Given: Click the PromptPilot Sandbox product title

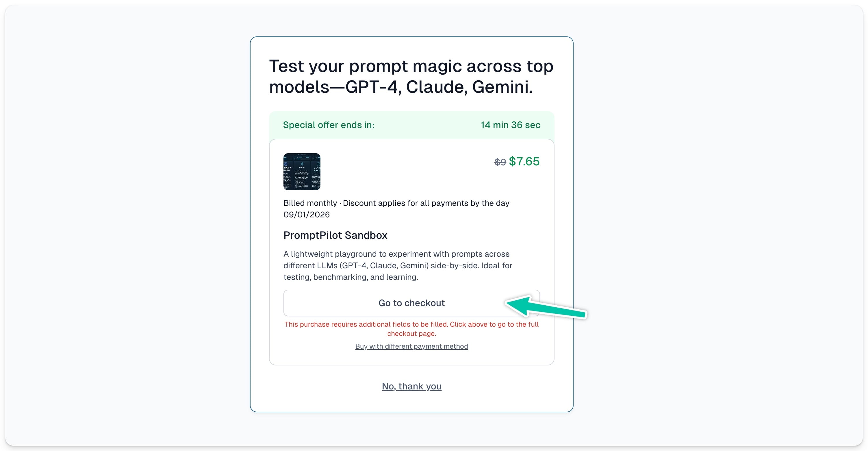Looking at the screenshot, I should tap(335, 235).
